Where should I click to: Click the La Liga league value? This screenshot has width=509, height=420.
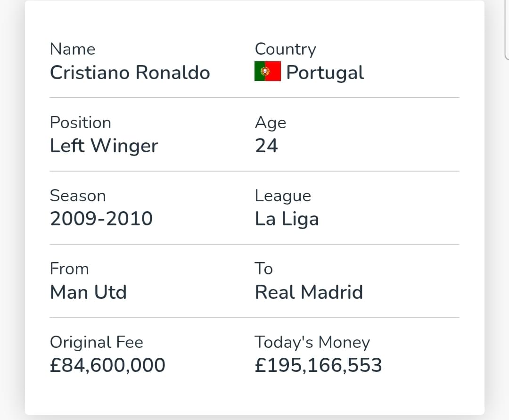287,219
